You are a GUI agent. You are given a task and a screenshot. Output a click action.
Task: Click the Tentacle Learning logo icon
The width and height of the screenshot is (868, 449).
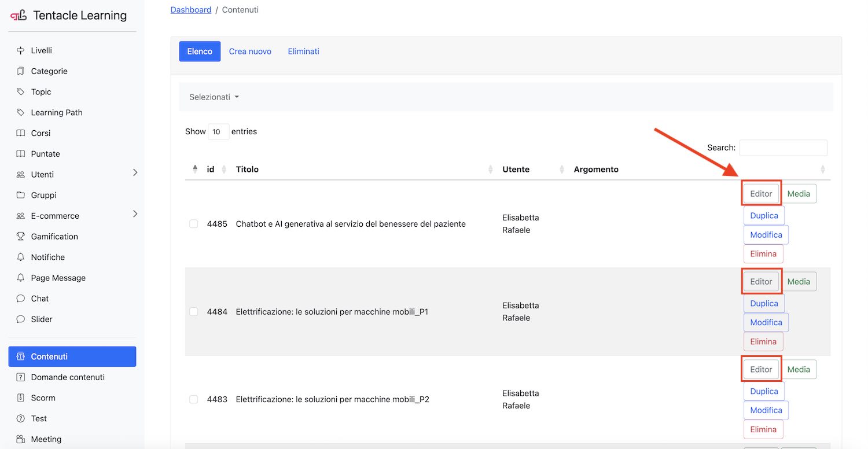coord(19,16)
